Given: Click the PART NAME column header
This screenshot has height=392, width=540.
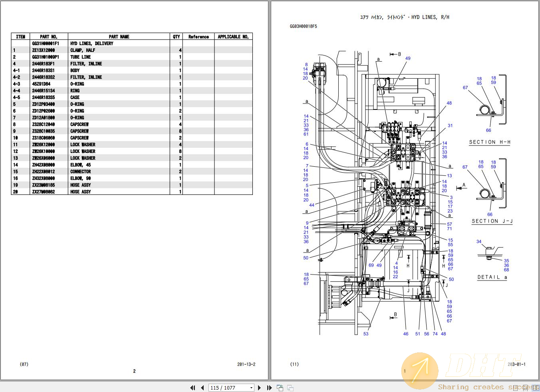Looking at the screenshot, I should click(x=119, y=37).
